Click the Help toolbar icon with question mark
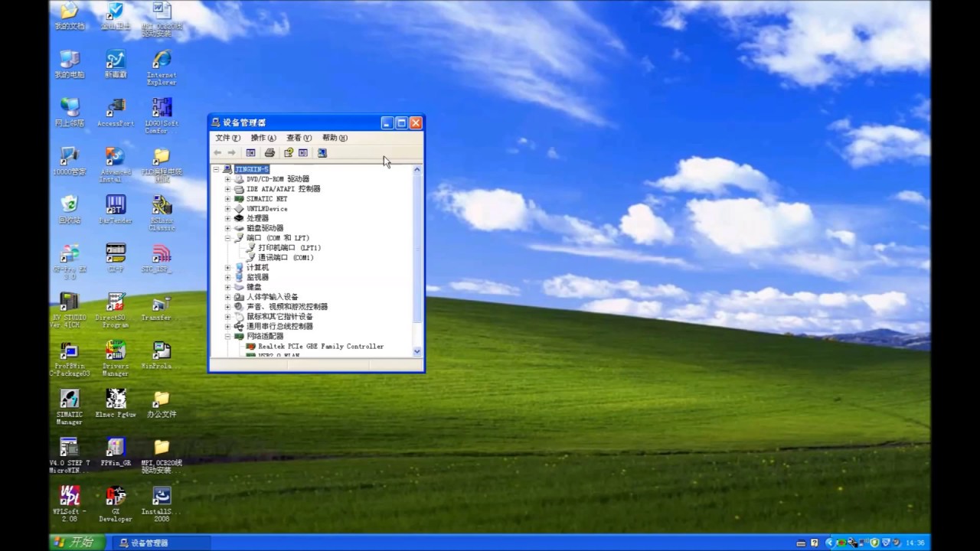Viewport: 980px width, 551px height. (289, 153)
